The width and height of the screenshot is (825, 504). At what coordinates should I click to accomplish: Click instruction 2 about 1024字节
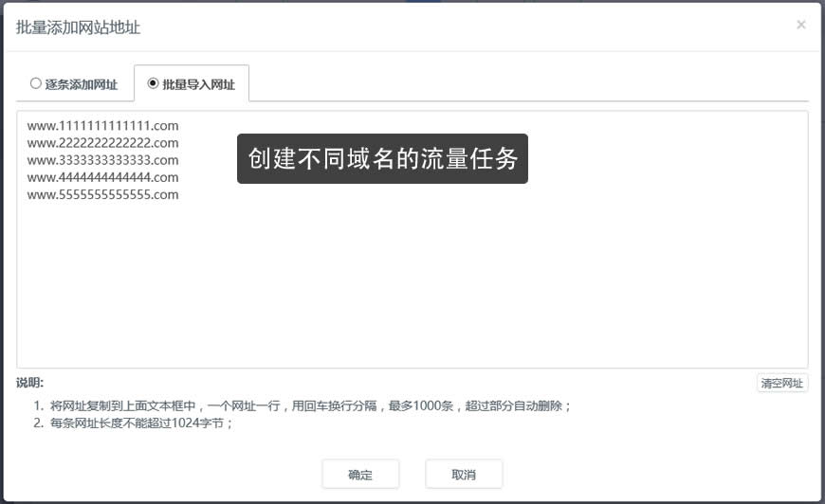coord(133,423)
